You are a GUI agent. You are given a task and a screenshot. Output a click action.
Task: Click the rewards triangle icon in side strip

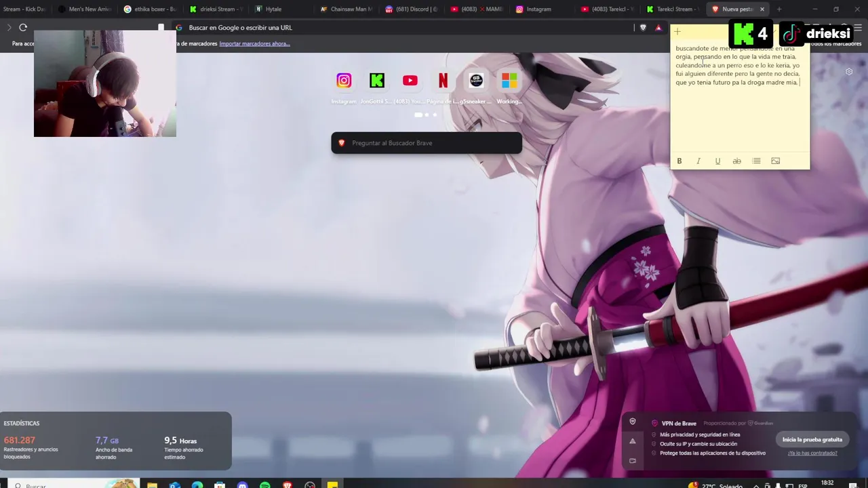point(633,441)
